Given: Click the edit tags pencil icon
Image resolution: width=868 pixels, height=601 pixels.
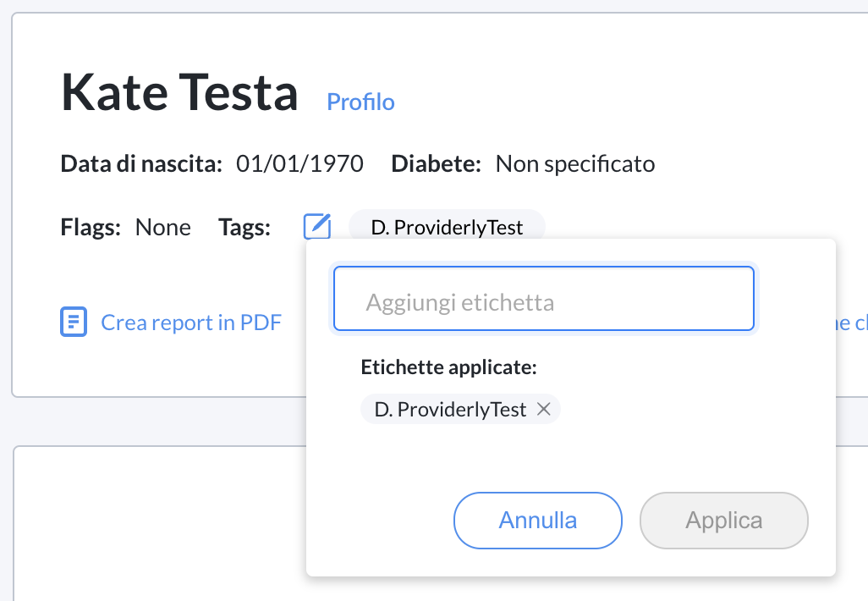Looking at the screenshot, I should [x=317, y=226].
